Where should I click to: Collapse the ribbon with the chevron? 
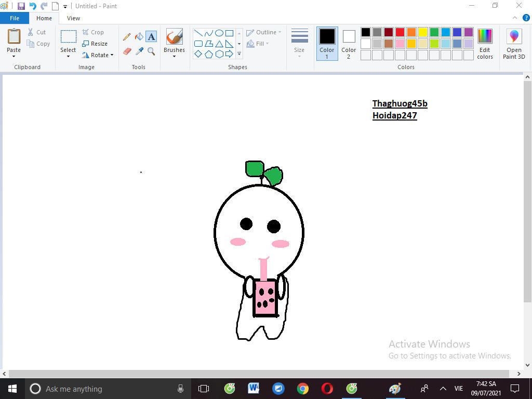(x=515, y=18)
